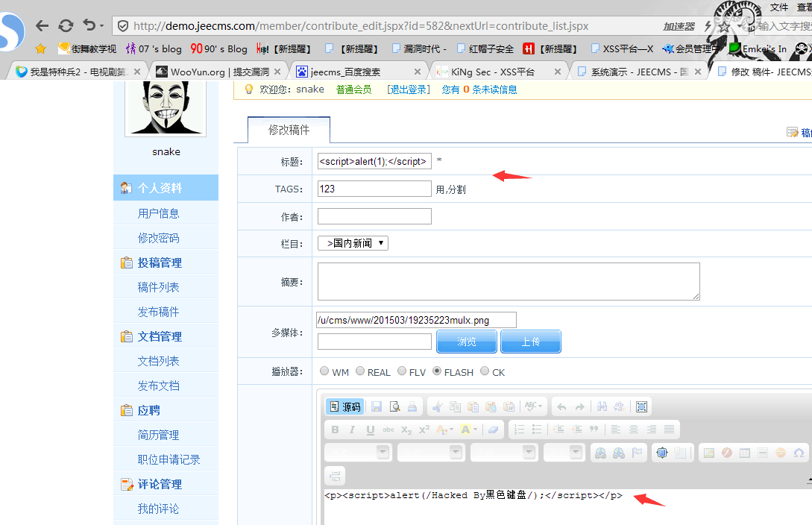Viewport: 812px width, 525px height.
Task: Click the browser back arrow
Action: (x=42, y=25)
